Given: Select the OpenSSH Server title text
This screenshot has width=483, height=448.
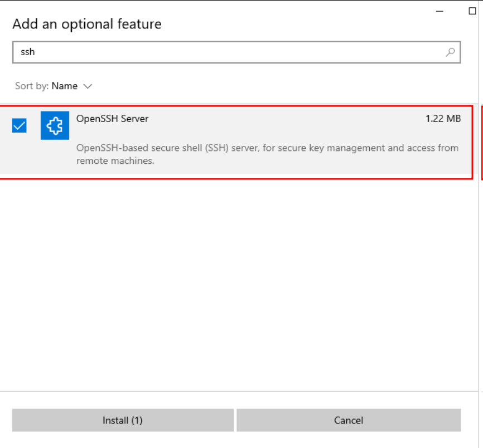Looking at the screenshot, I should coord(112,119).
